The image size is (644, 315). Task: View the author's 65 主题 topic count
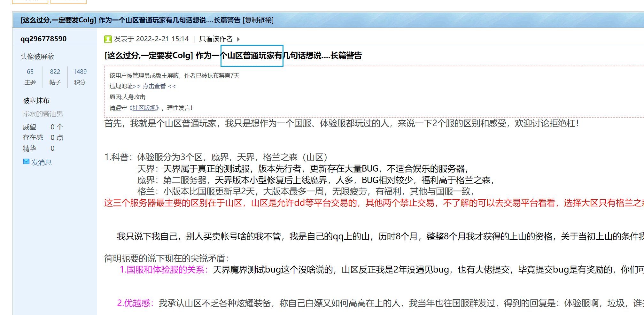30,76
